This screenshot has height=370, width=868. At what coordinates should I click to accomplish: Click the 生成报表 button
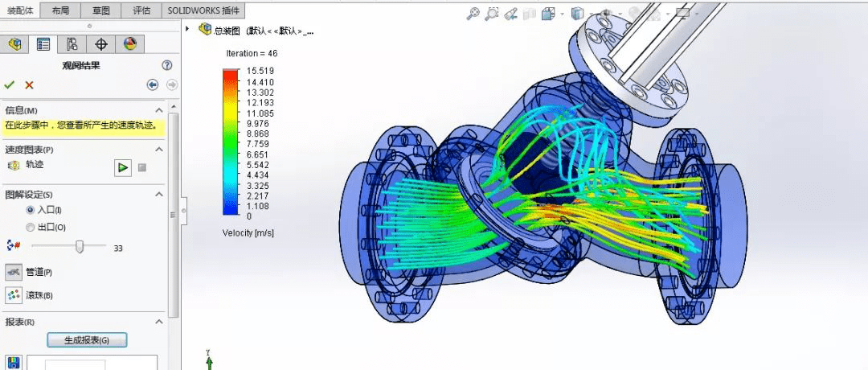point(87,340)
